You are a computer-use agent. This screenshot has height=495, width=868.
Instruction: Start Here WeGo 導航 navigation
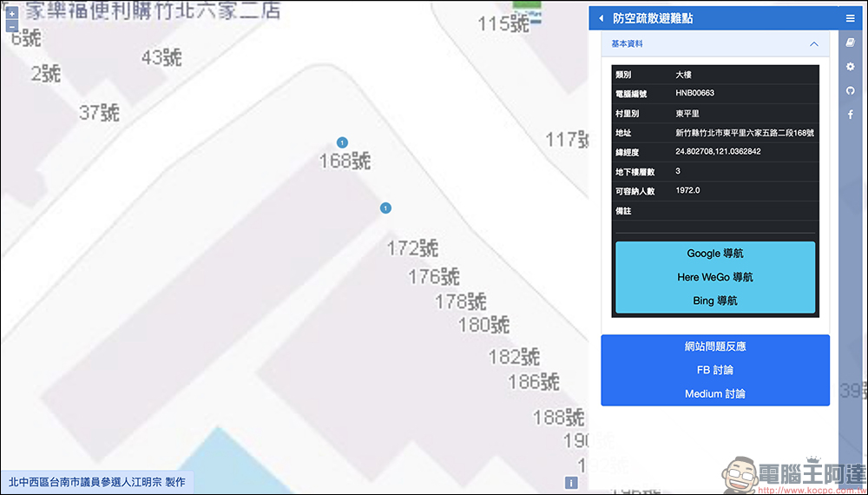click(715, 277)
